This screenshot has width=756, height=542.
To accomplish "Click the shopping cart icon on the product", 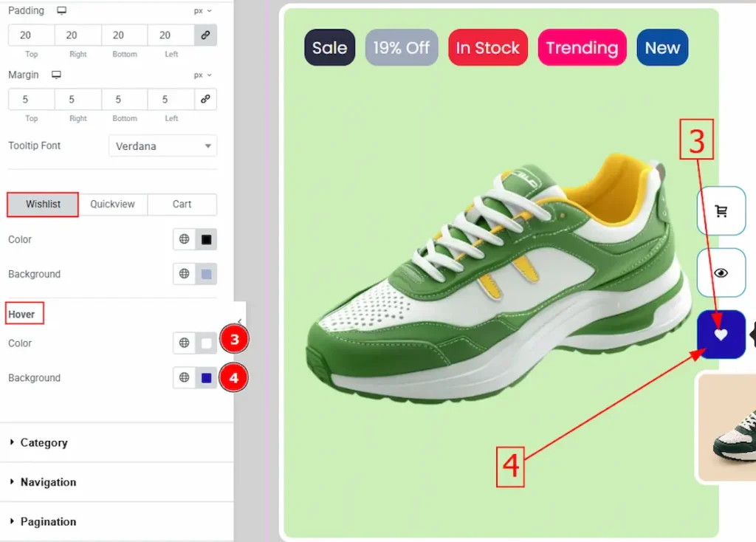I will [x=721, y=211].
